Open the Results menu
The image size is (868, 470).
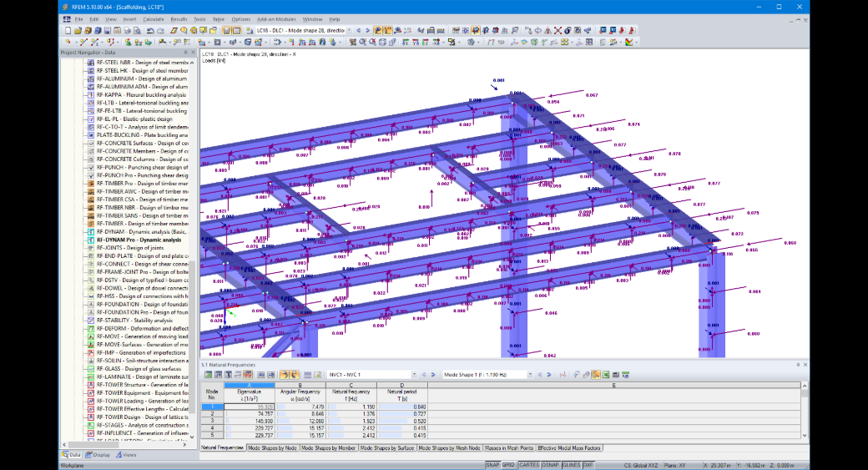pos(179,19)
